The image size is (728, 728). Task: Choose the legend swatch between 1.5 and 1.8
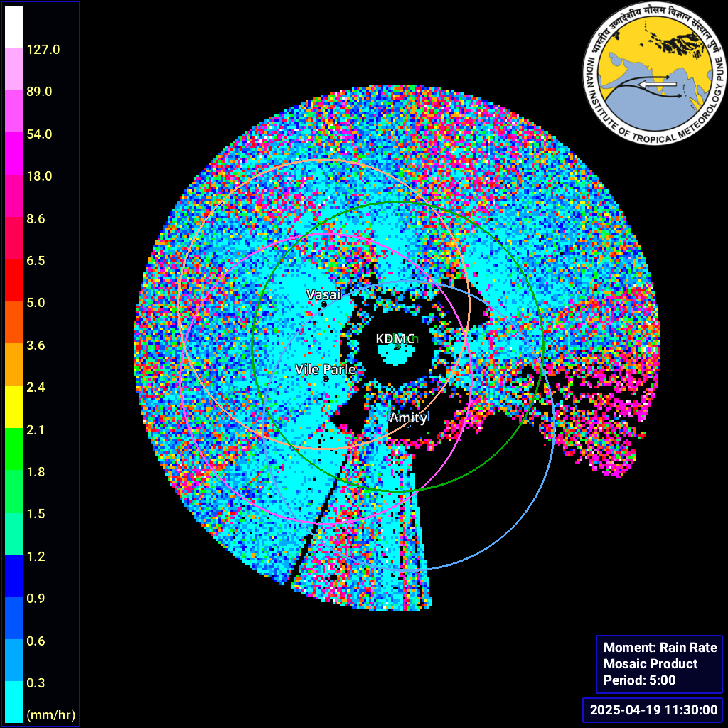(x=14, y=491)
